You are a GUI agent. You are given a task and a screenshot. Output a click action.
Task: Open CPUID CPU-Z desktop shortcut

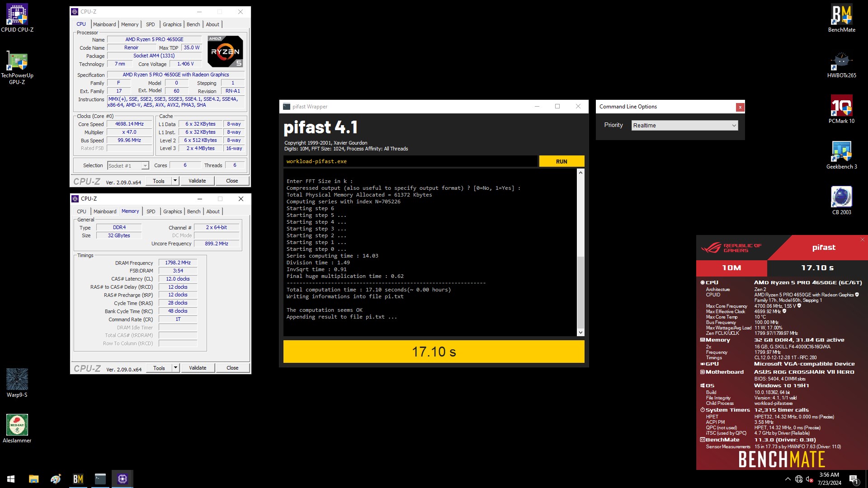pyautogui.click(x=17, y=18)
